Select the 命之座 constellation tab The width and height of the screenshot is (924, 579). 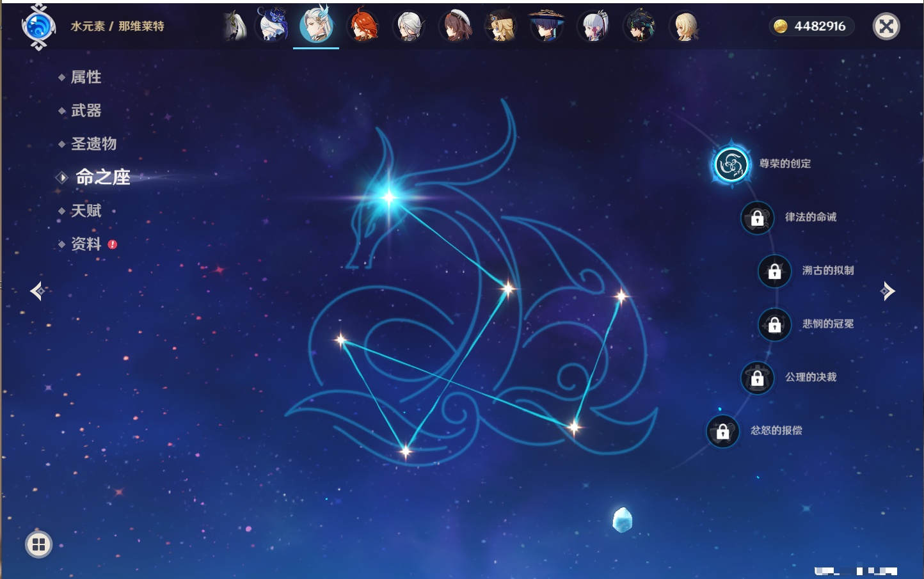(x=103, y=177)
